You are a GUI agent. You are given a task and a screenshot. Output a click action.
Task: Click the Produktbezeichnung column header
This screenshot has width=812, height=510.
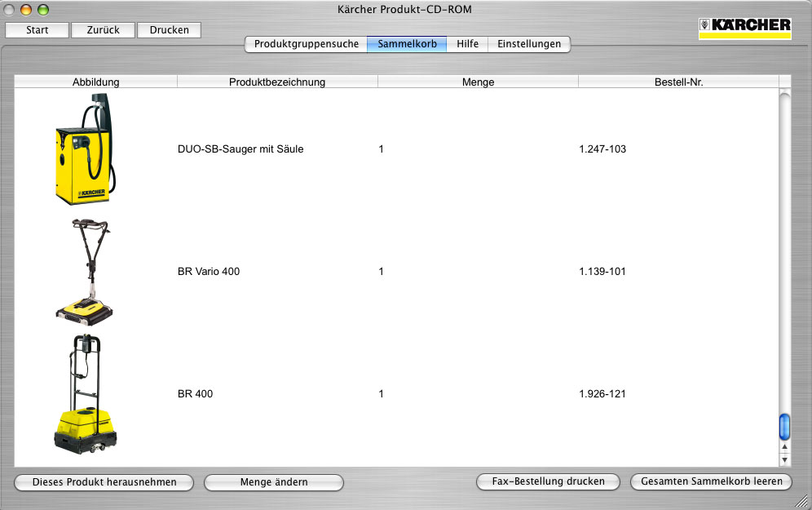277,82
